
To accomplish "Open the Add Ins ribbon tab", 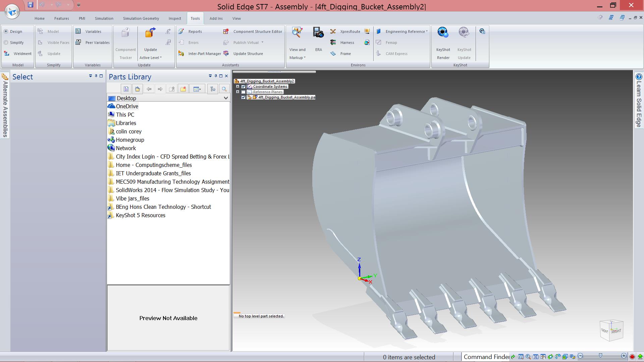I will 216,18.
